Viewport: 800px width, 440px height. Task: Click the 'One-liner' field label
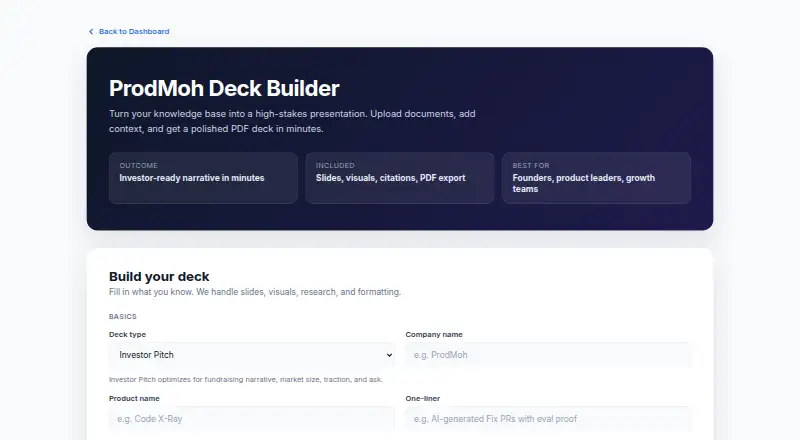423,398
